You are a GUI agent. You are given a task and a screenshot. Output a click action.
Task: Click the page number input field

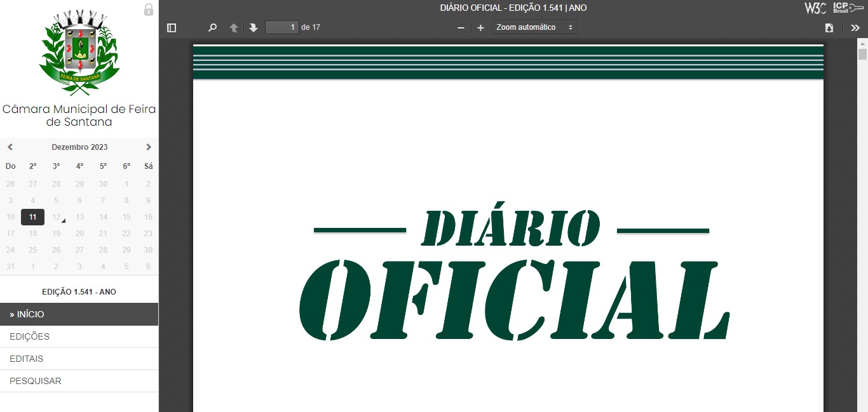[281, 27]
